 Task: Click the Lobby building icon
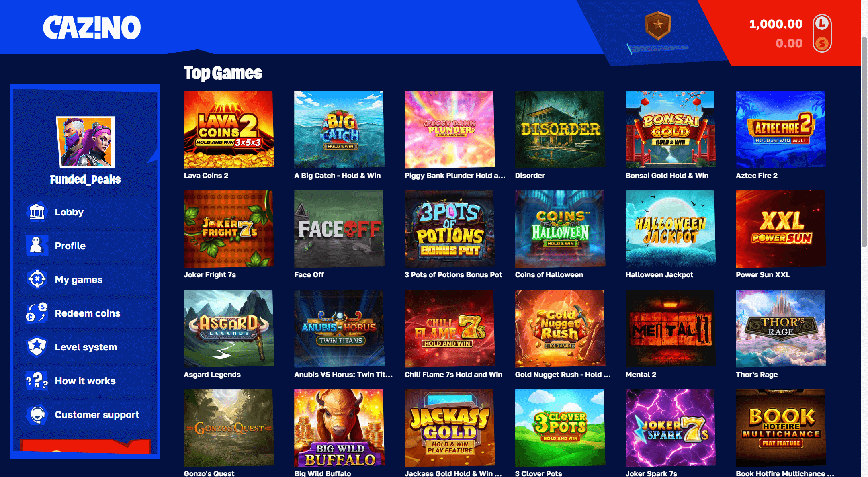tap(37, 212)
